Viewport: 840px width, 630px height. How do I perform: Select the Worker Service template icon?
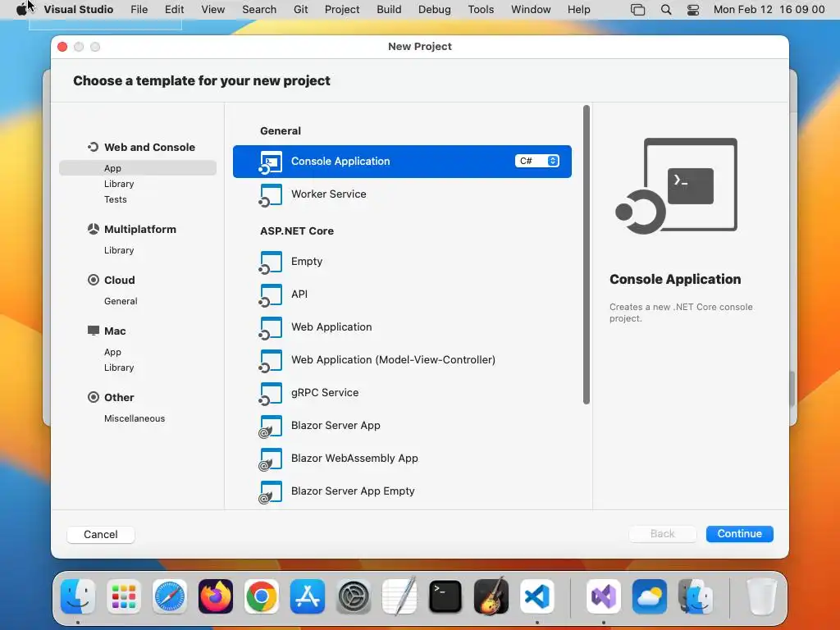(271, 195)
